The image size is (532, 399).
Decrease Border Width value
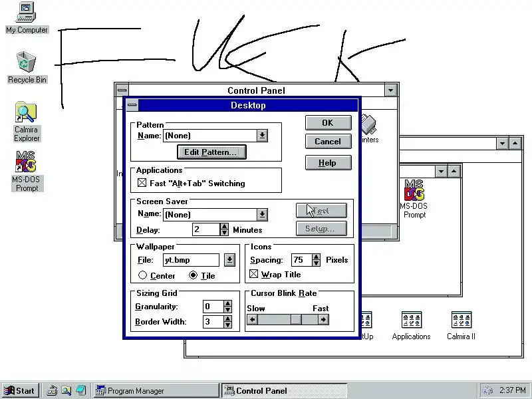tap(228, 325)
